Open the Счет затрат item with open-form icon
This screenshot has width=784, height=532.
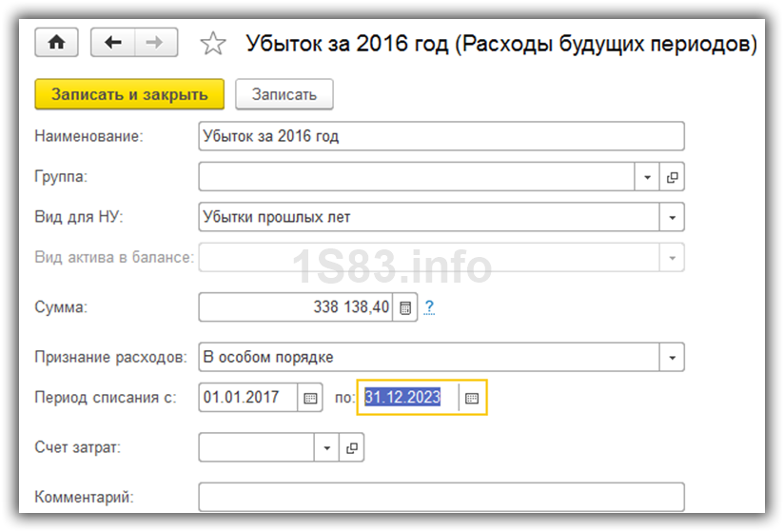(x=352, y=448)
